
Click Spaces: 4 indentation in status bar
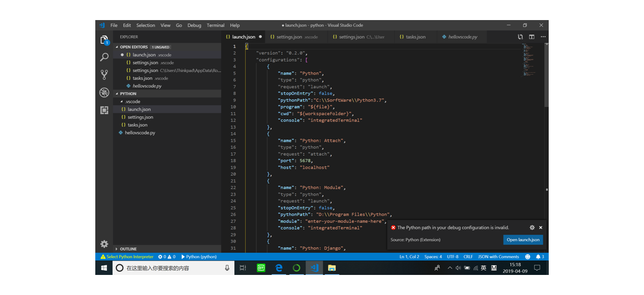[x=433, y=256]
